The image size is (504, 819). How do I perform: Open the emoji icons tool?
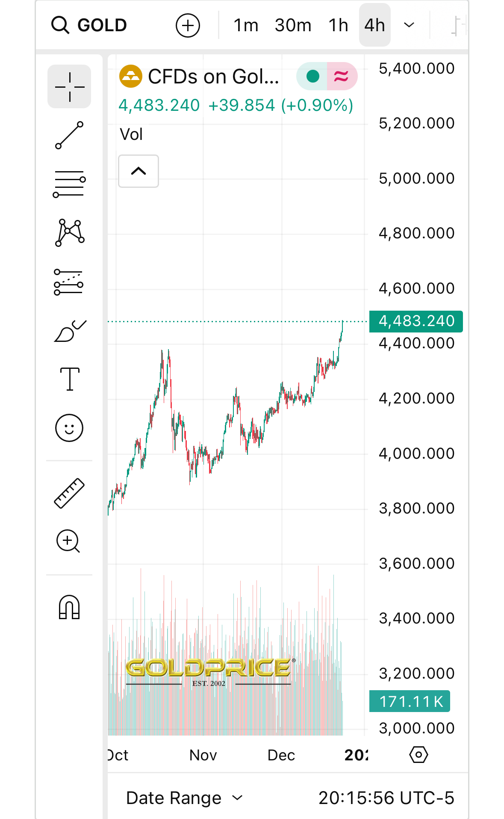[69, 427]
